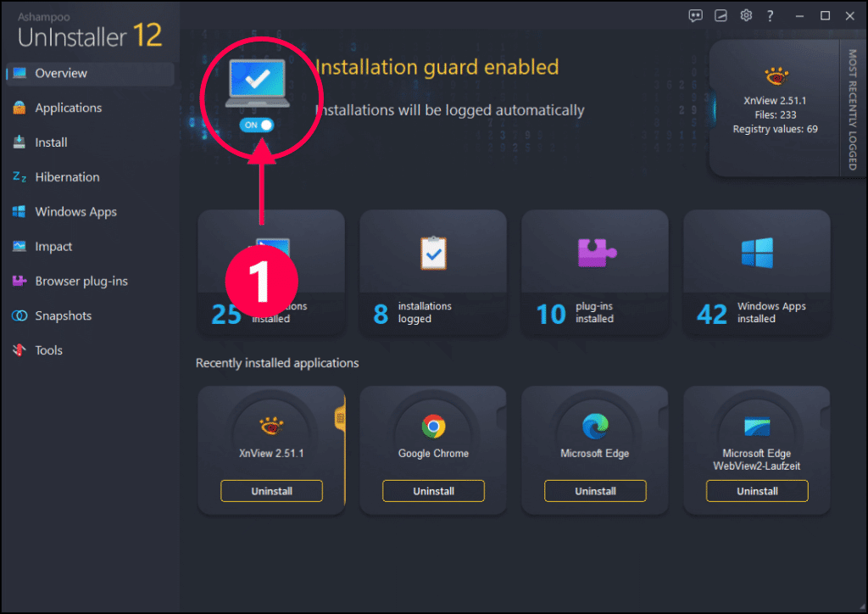Click the Install download icon
The width and height of the screenshot is (868, 614).
[x=19, y=142]
